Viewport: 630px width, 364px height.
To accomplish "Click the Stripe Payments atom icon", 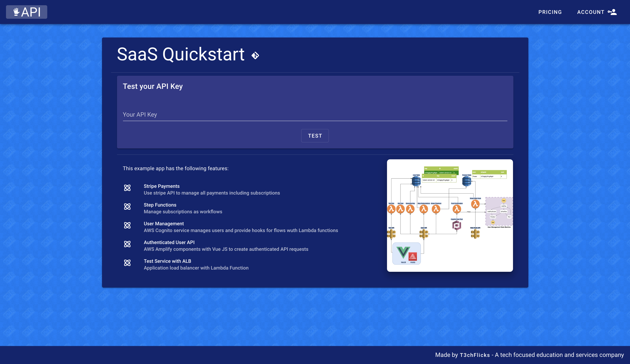I will pyautogui.click(x=127, y=188).
